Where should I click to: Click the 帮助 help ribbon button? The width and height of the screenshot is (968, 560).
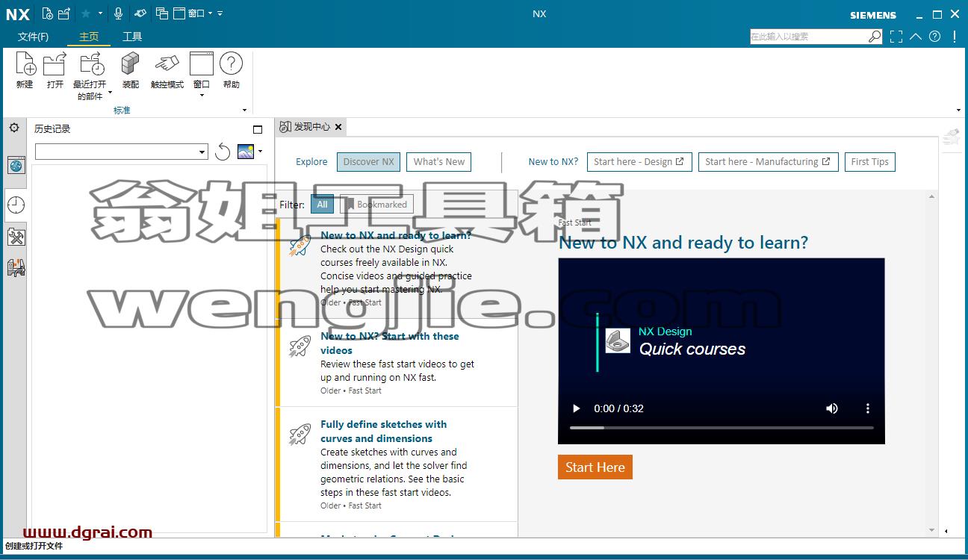point(232,71)
